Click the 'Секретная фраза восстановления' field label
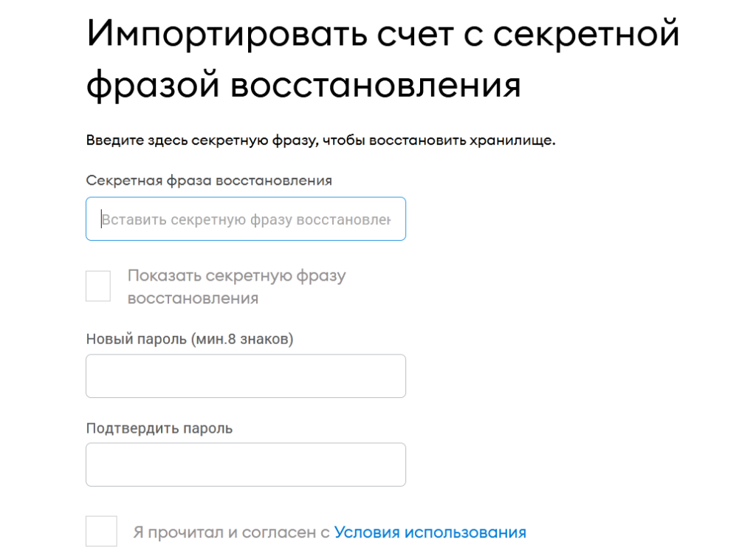Screen dimensions: 756x559 coord(209,180)
